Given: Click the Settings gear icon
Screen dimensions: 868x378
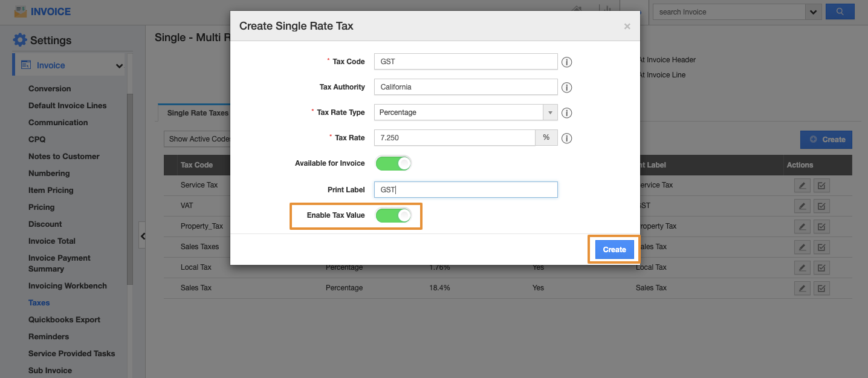Looking at the screenshot, I should point(20,40).
